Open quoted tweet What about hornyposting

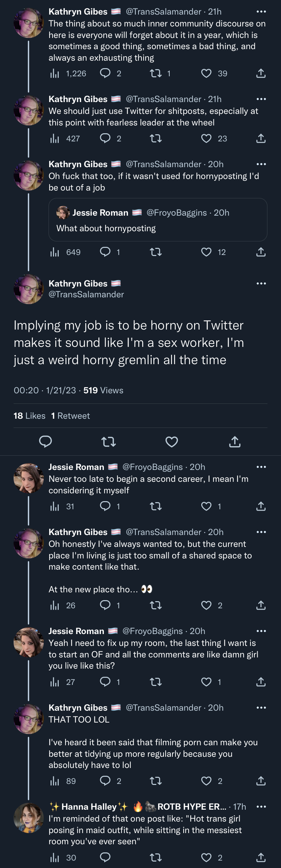158,220
